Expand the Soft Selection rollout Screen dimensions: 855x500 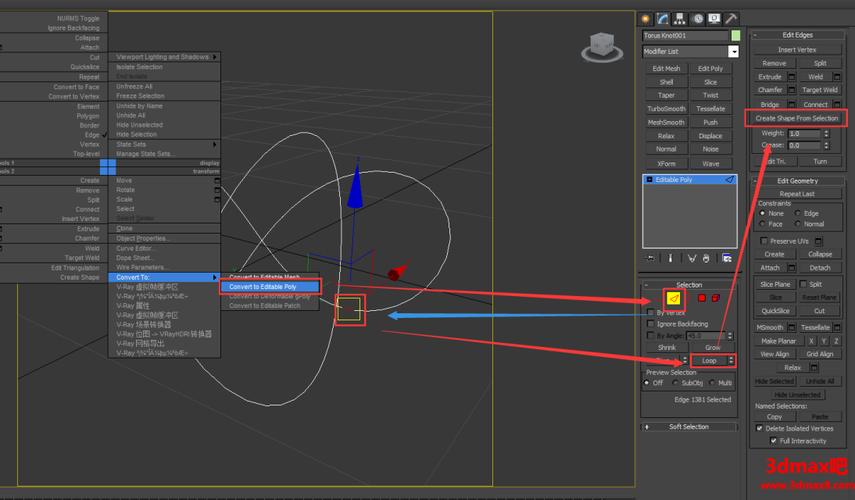pos(689,427)
